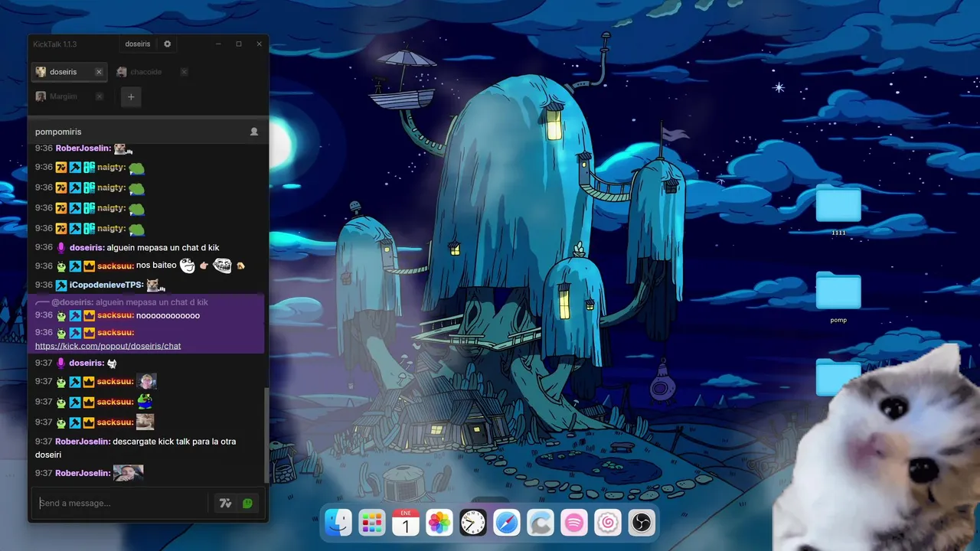Click the doseiris account button in title bar

pos(138,44)
